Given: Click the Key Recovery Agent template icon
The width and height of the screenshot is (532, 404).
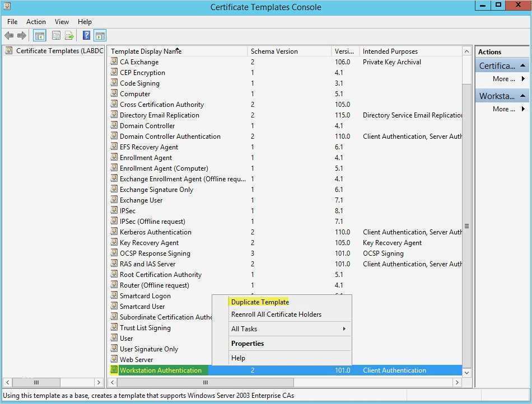Looking at the screenshot, I should pos(114,242).
